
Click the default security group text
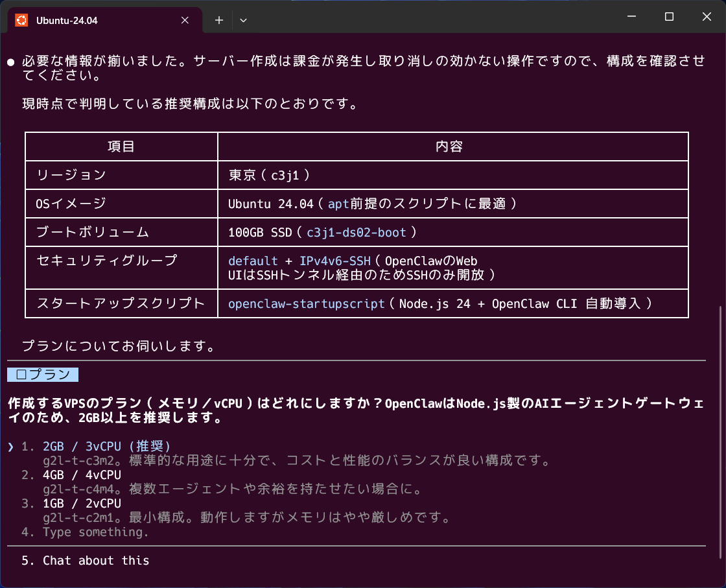(x=253, y=261)
